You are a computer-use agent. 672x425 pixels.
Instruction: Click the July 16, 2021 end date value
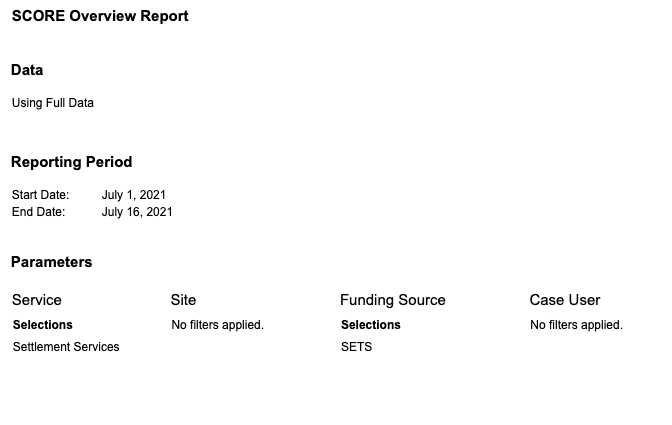[x=137, y=212]
